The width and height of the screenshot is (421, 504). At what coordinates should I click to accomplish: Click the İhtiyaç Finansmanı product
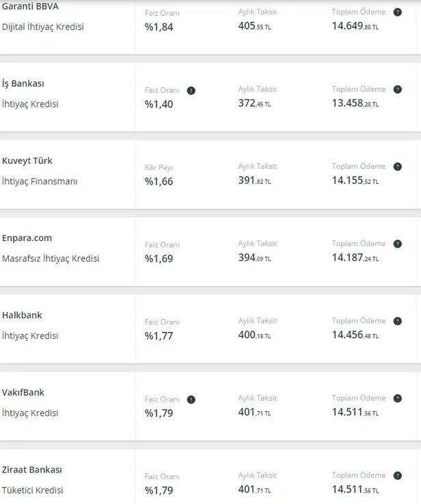click(40, 181)
